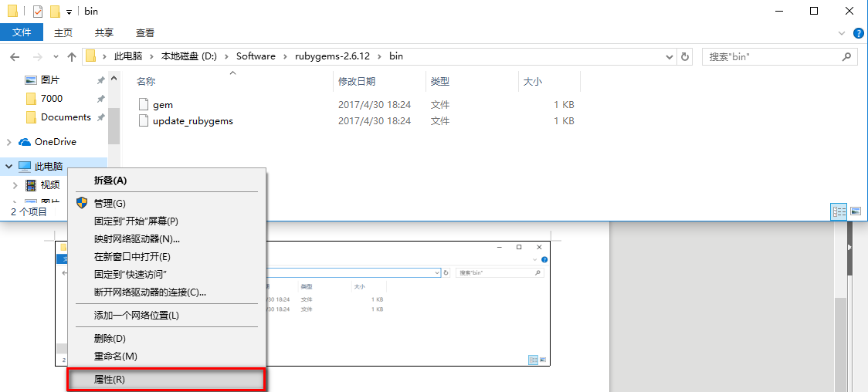Select 视频 in the navigation pane
Screen dimensions: 868x392
(50, 184)
